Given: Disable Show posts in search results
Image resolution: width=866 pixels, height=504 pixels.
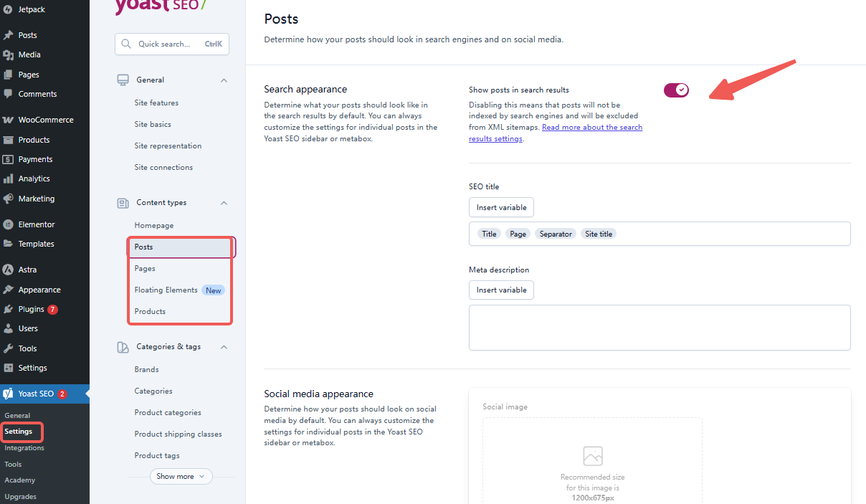Looking at the screenshot, I should [675, 90].
